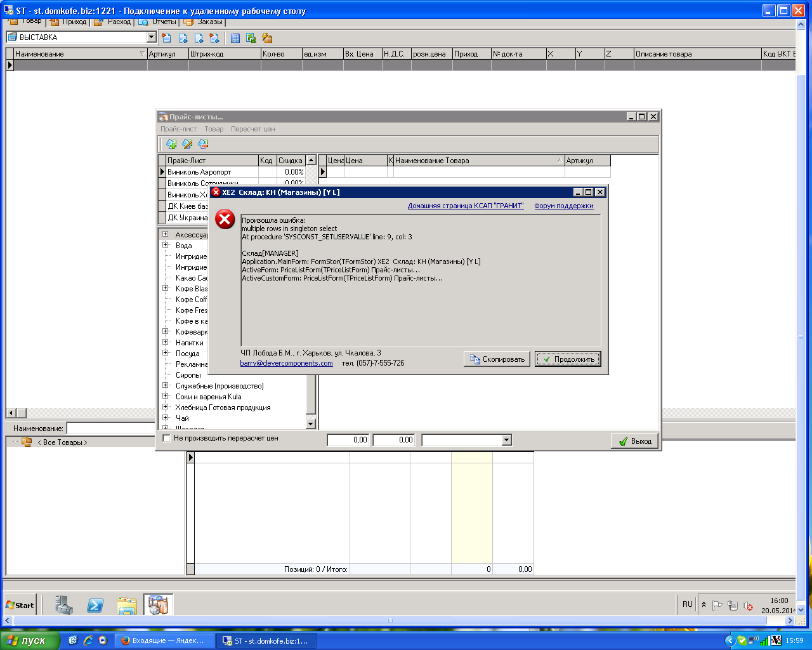The width and height of the screenshot is (812, 650).
Task: Open the ВЫСТАВКА warehouse dropdown
Action: [x=151, y=37]
